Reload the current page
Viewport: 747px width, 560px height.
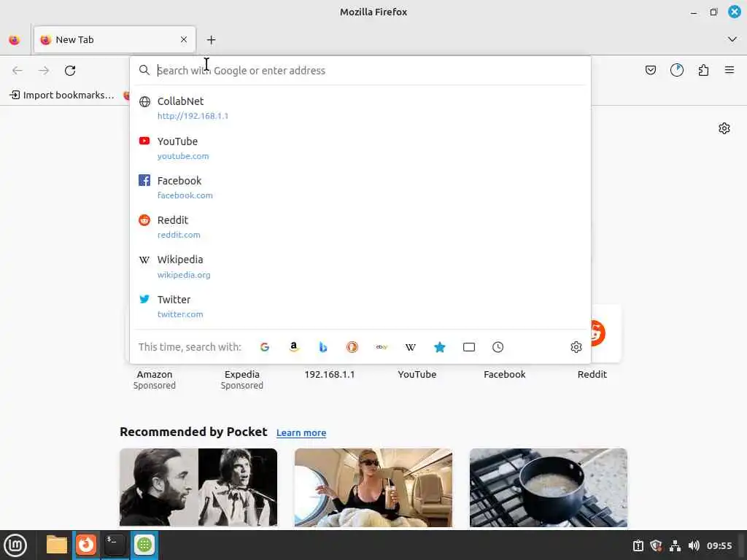70,71
